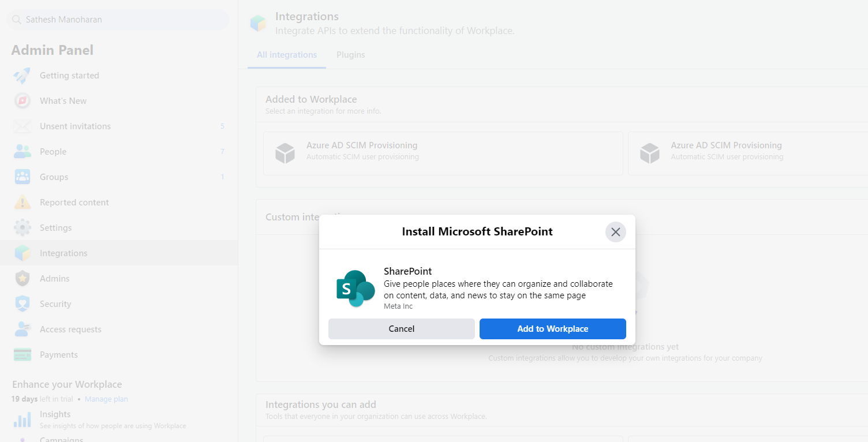Switch to the All integrations tab

click(x=287, y=55)
